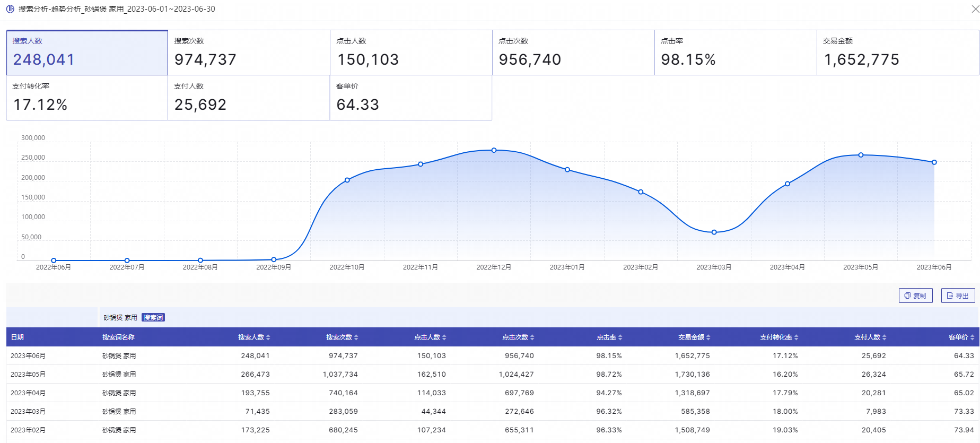Sort by 点击次数 using its arrow icon
The image size is (980, 443).
532,337
